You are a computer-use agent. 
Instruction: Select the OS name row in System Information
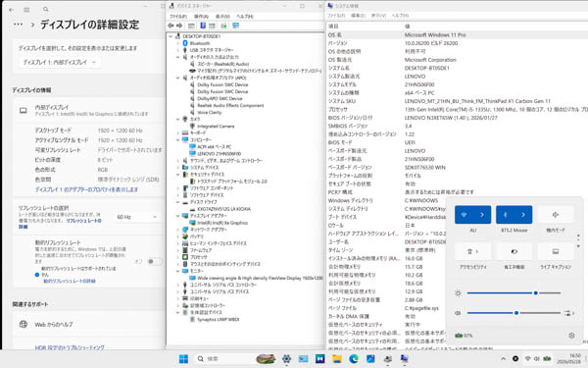click(x=457, y=35)
